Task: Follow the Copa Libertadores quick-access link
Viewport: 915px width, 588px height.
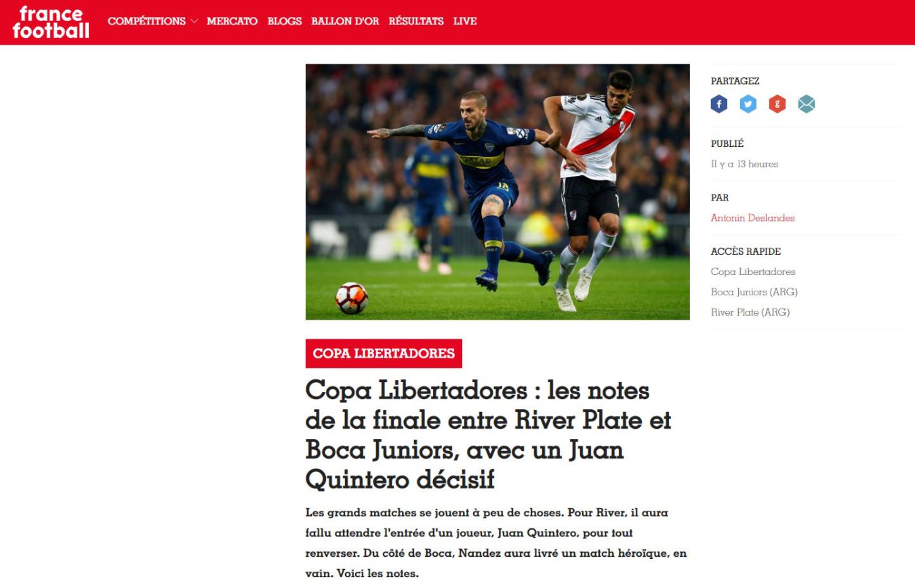Action: point(753,272)
